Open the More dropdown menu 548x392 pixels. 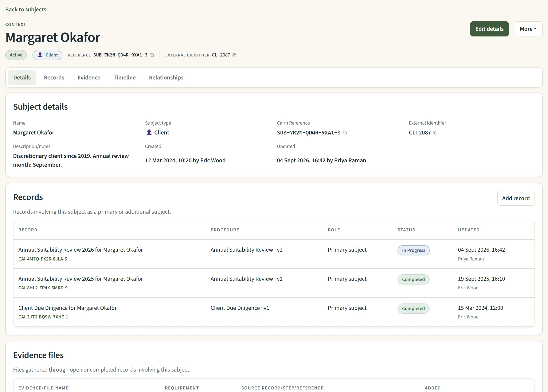click(528, 29)
